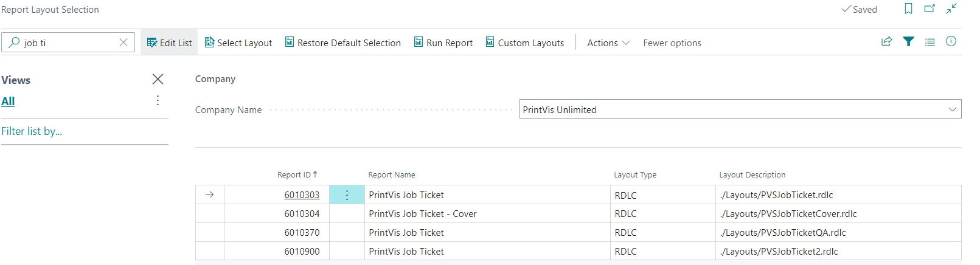Clear the search text with X icon
Viewport: 980px width, 265px height.
[123, 43]
